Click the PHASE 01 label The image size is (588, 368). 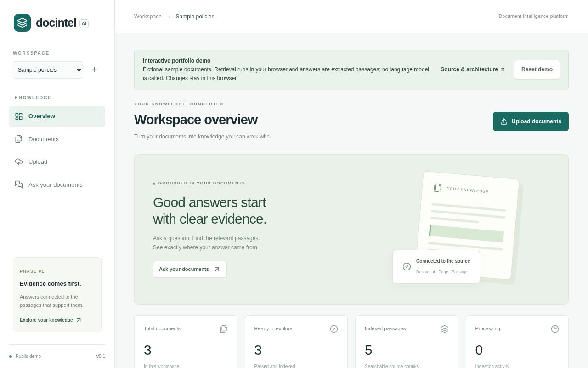click(x=32, y=271)
